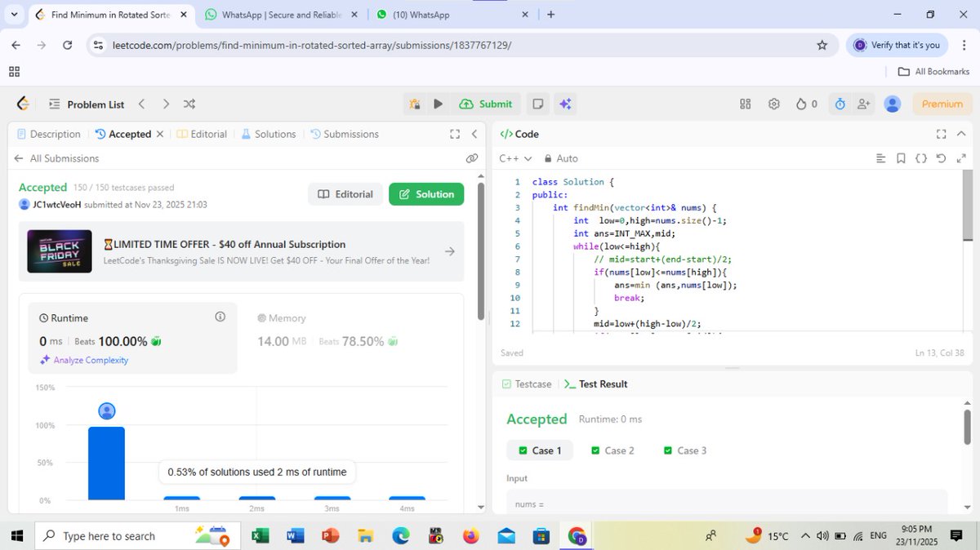
Task: Format code with the curly braces icon
Action: 921,158
